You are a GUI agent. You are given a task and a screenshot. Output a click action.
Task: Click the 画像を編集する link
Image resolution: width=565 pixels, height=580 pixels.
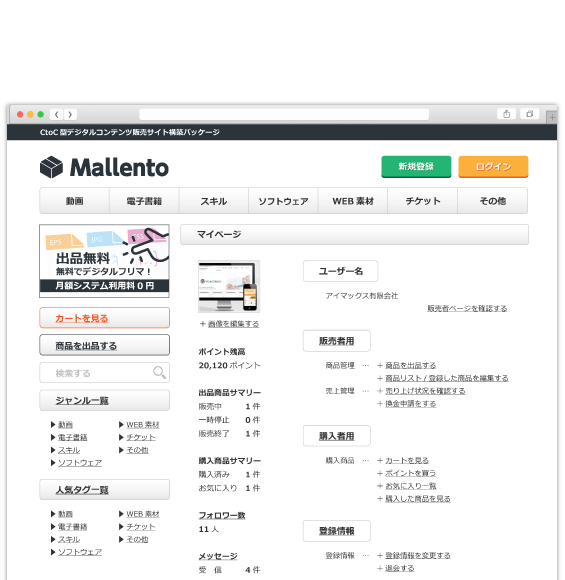(233, 324)
